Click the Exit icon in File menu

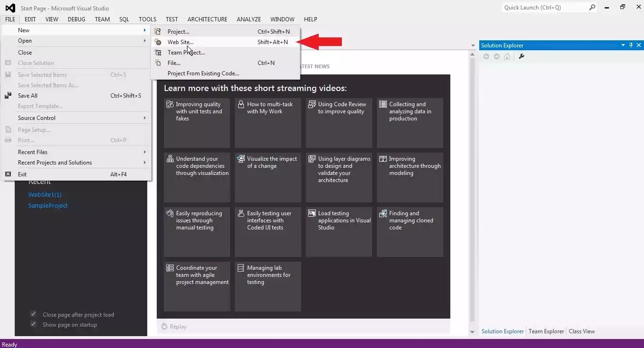(8, 174)
